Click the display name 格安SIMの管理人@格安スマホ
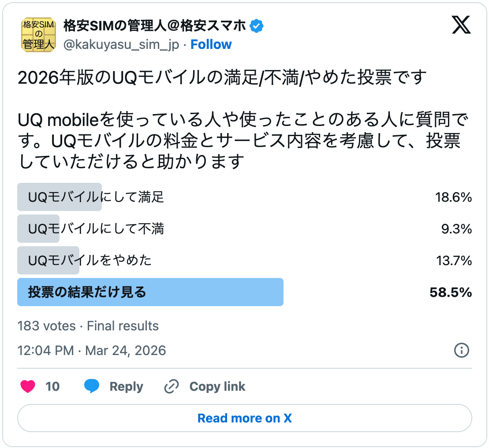This screenshot has height=448, width=489. (x=157, y=26)
